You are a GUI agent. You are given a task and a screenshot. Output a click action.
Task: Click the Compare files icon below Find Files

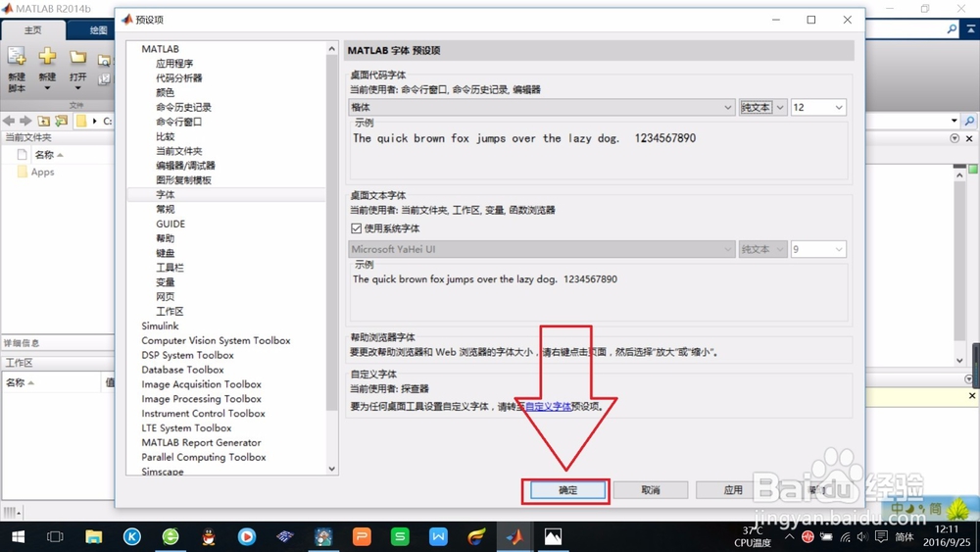point(105,78)
